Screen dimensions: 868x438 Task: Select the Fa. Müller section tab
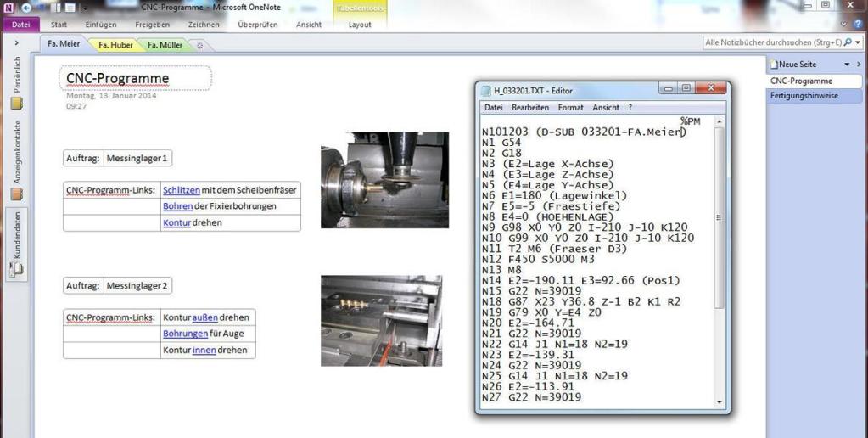click(x=165, y=45)
